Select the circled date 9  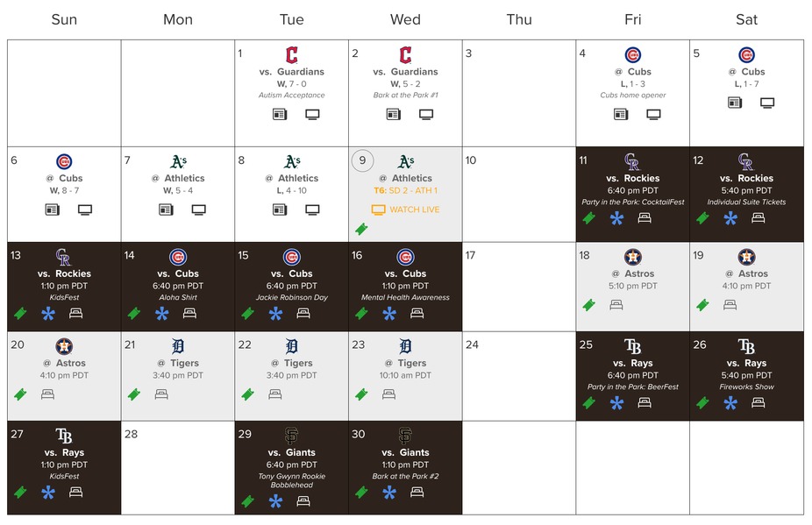tap(362, 161)
